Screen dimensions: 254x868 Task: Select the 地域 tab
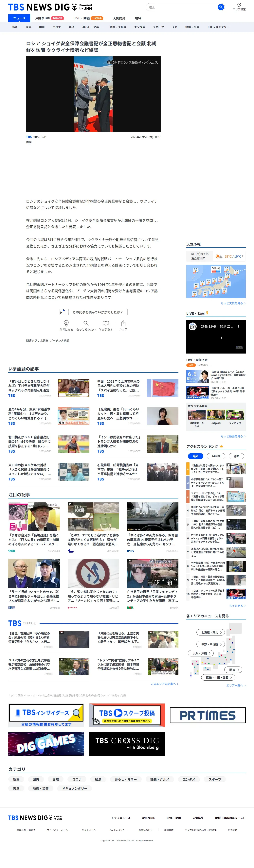point(138,18)
